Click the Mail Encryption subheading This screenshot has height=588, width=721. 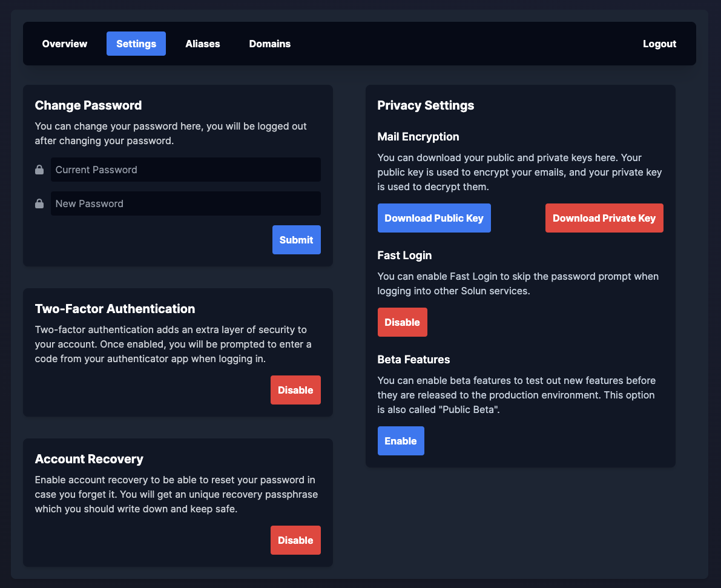pos(418,137)
